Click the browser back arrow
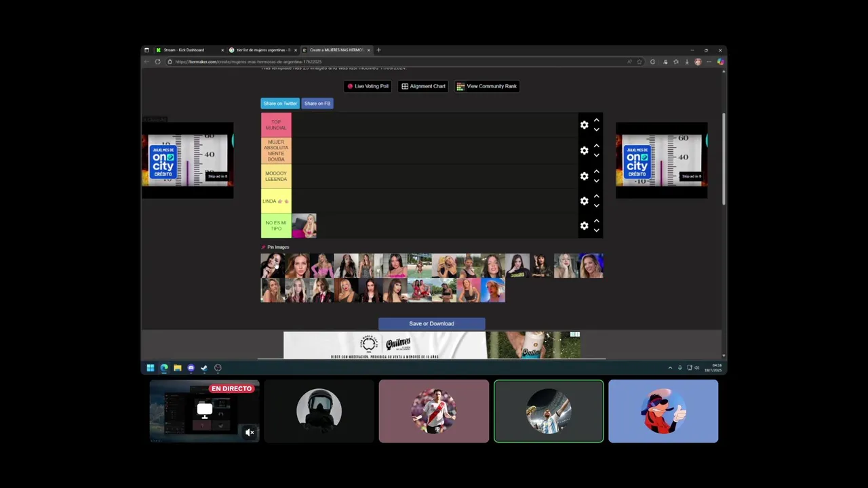868x488 pixels. 146,62
